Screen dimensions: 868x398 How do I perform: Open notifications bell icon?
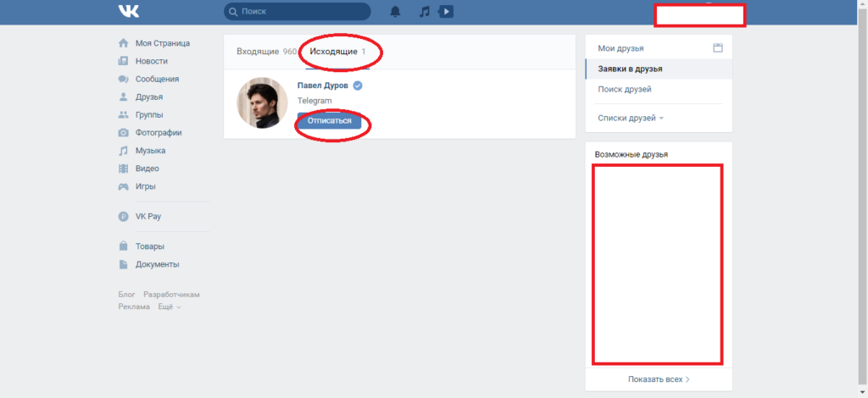[395, 12]
